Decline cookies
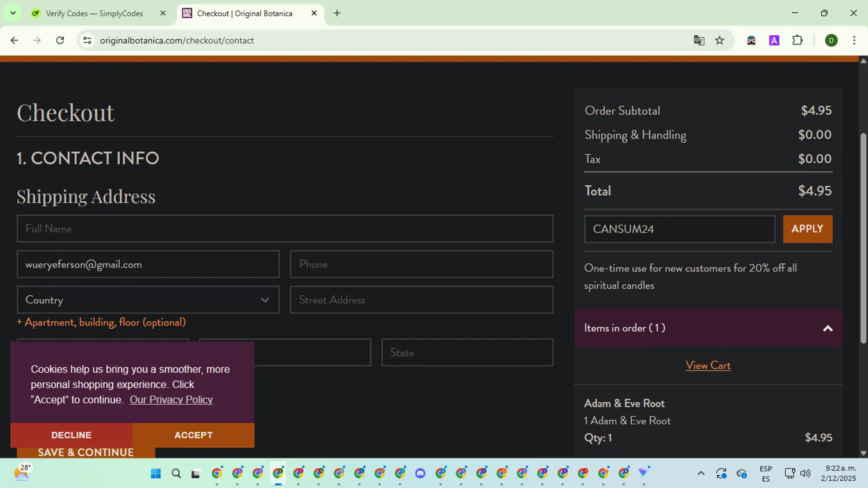This screenshot has height=488, width=868. (x=71, y=435)
